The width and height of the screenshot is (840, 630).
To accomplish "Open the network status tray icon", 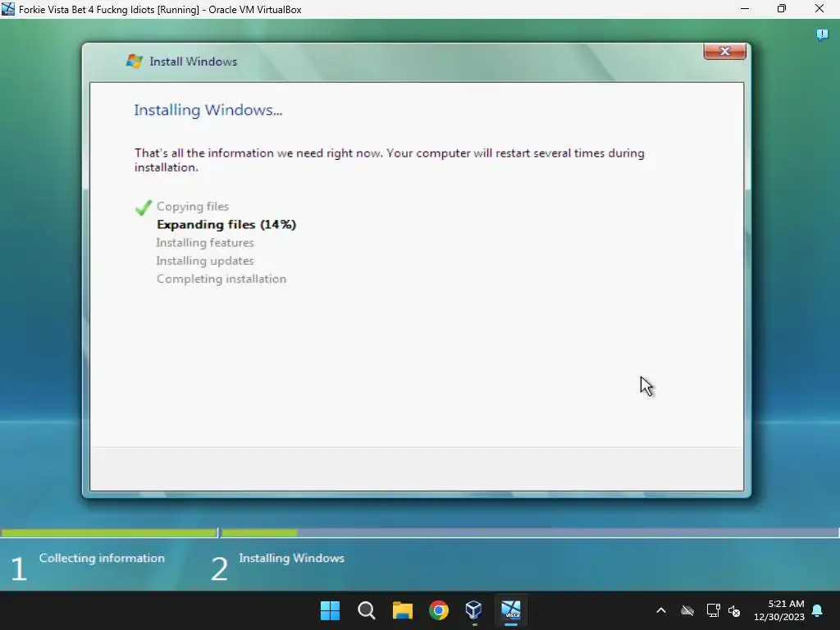I will [x=713, y=610].
